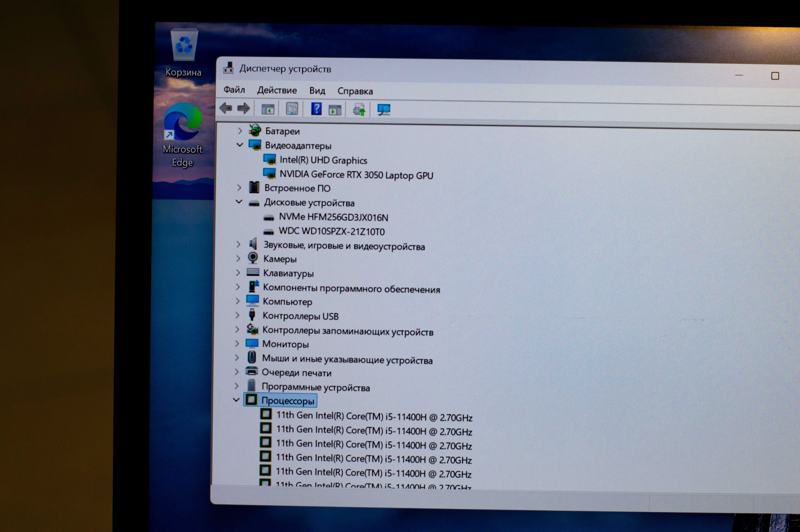Collapse the Видеоадаптеры category
Image resolution: width=800 pixels, height=532 pixels.
tap(240, 145)
